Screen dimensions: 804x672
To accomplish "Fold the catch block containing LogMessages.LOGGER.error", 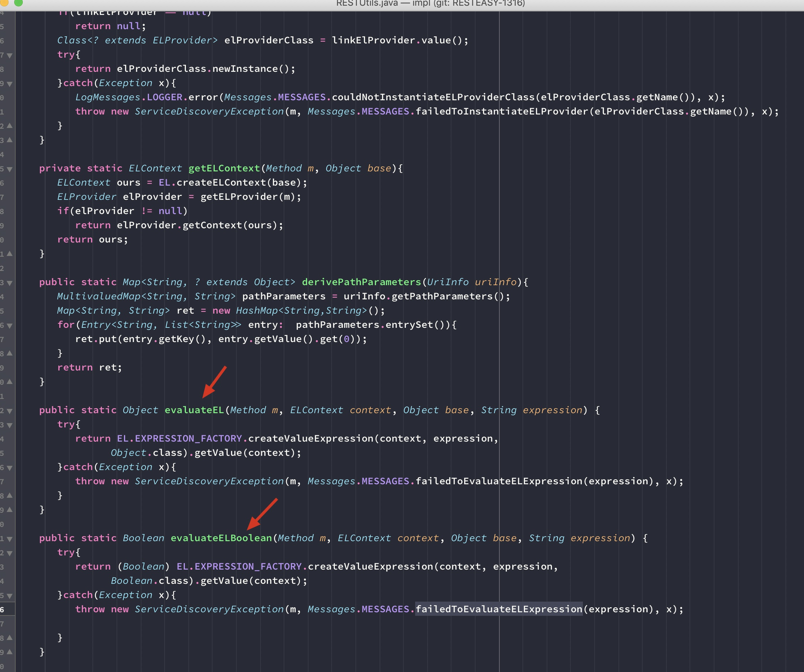I will [10, 84].
